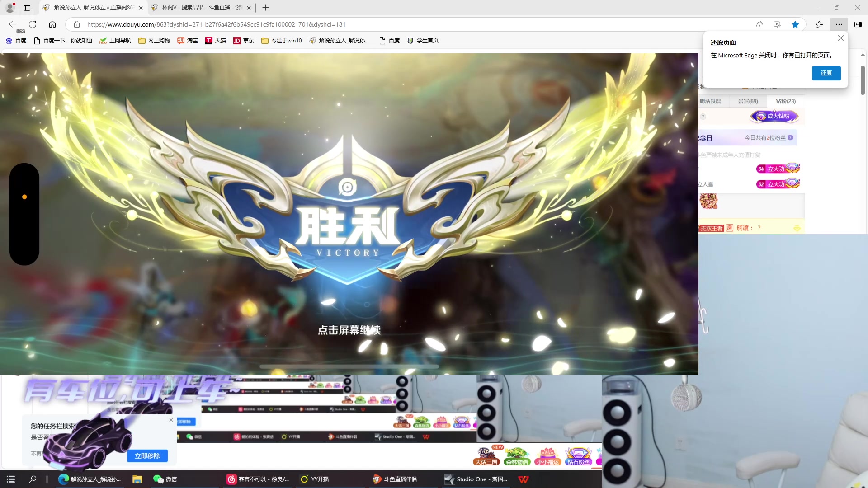This screenshot has width=868, height=488.
Task: Open the browser home page
Action: tap(52, 24)
